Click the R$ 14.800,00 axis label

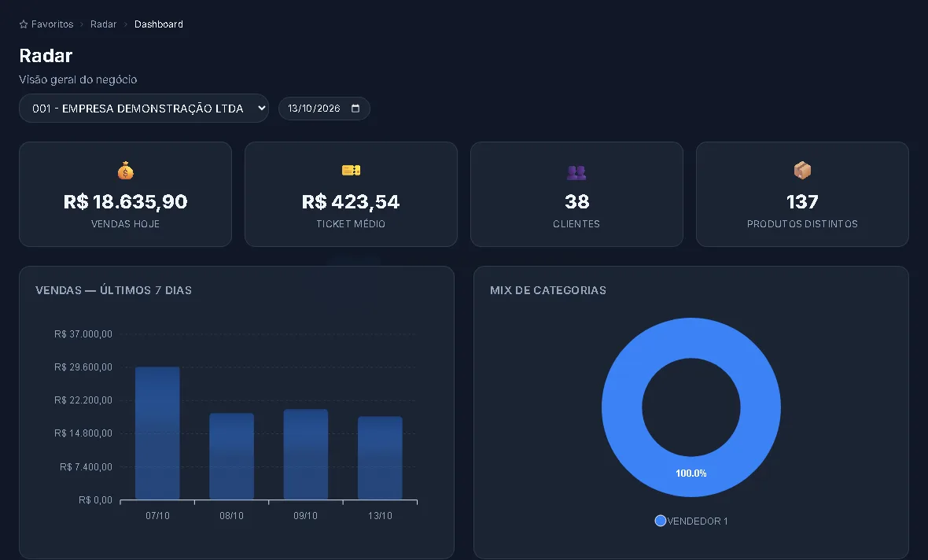[83, 433]
